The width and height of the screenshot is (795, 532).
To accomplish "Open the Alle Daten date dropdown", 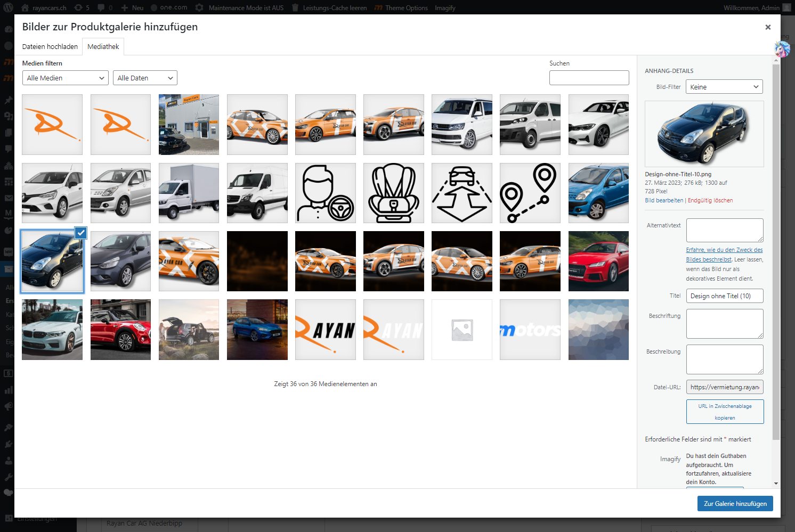I will click(x=145, y=78).
